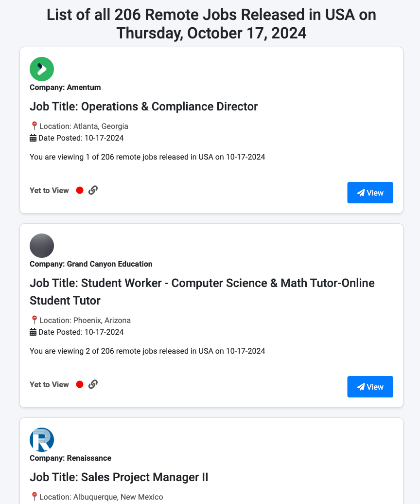The image size is (420, 504).
Task: Select the Sales Project Manager II job title
Action: click(x=119, y=477)
